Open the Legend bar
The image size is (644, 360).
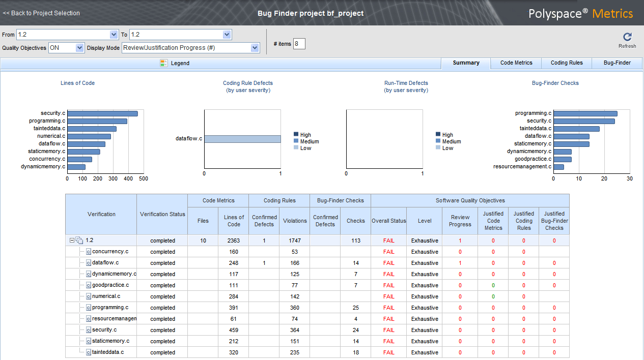tap(220, 63)
